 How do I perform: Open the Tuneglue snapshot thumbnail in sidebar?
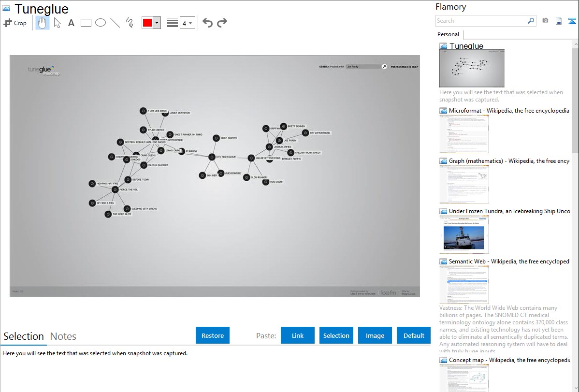(x=472, y=68)
